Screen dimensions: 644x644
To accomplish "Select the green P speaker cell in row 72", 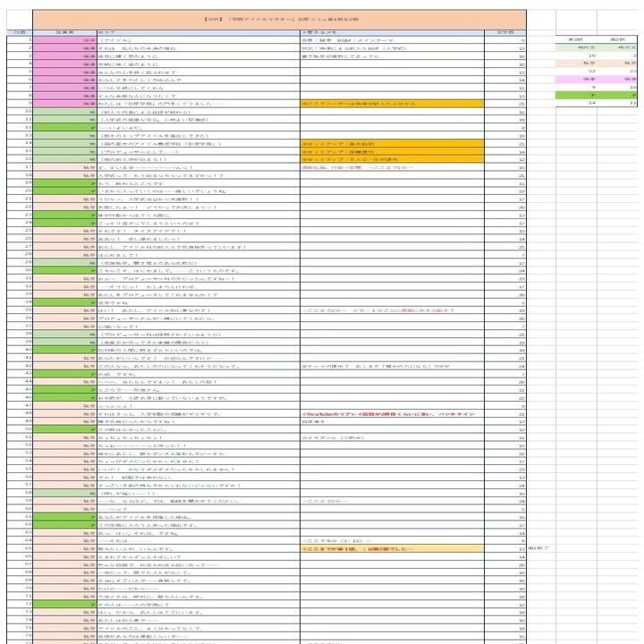I will coord(65,604).
